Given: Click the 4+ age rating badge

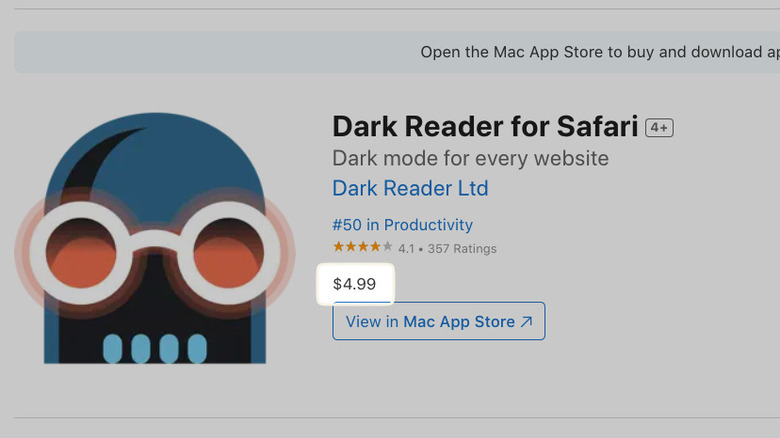Looking at the screenshot, I should point(659,128).
